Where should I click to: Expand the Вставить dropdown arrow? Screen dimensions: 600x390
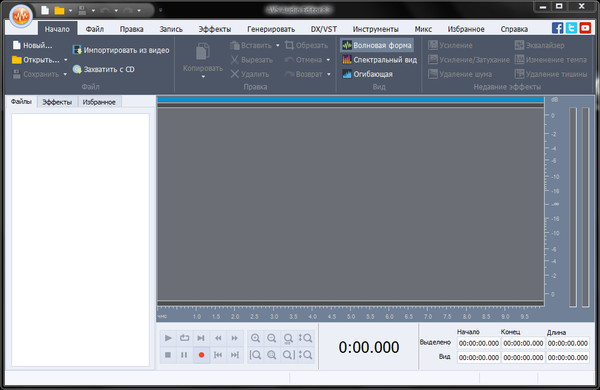point(278,45)
